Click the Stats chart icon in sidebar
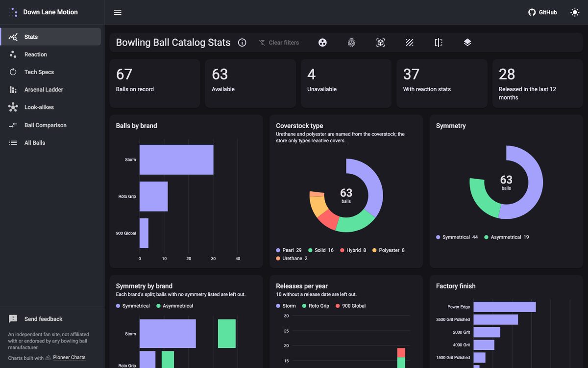Screen dimensions: 588x368 point(13,37)
